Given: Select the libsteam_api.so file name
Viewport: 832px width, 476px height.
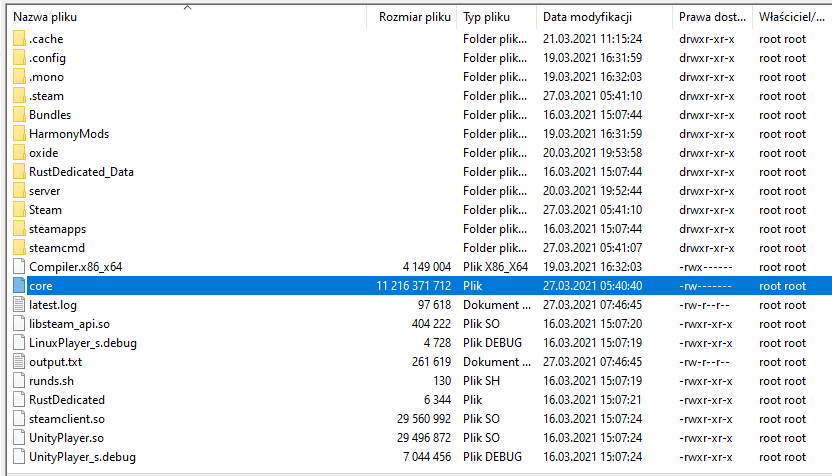Looking at the screenshot, I should point(70,324).
